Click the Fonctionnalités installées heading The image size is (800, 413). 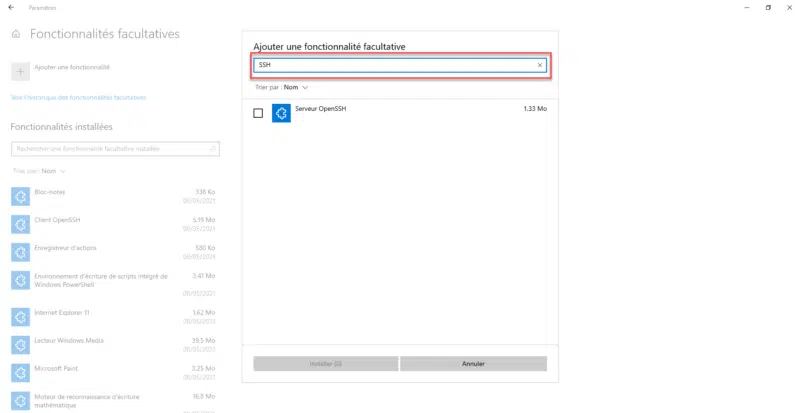pos(62,127)
